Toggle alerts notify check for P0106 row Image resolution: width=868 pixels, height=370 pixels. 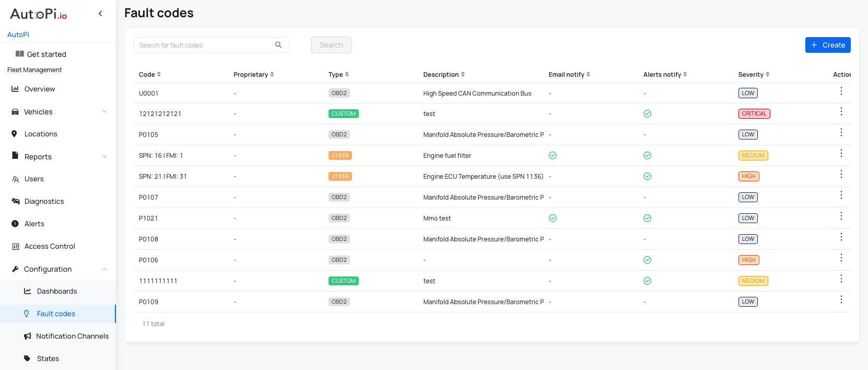(647, 260)
